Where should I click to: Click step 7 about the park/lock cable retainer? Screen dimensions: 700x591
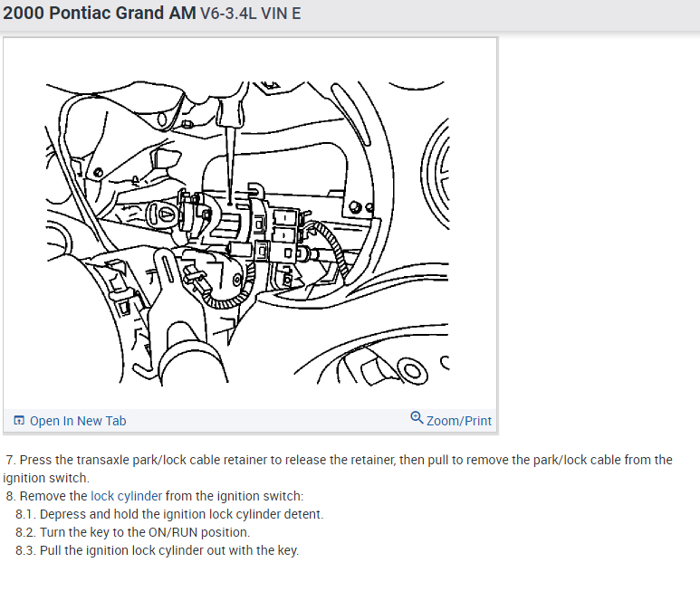point(338,469)
